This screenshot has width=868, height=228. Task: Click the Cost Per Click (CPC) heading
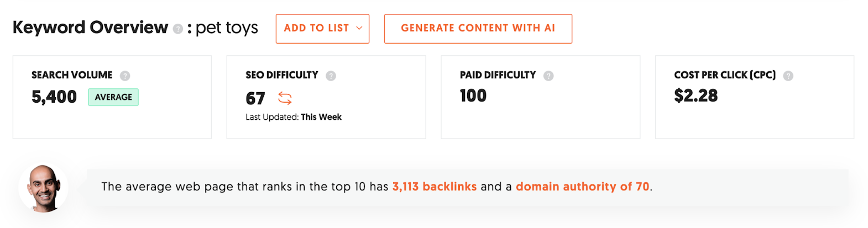(x=725, y=75)
